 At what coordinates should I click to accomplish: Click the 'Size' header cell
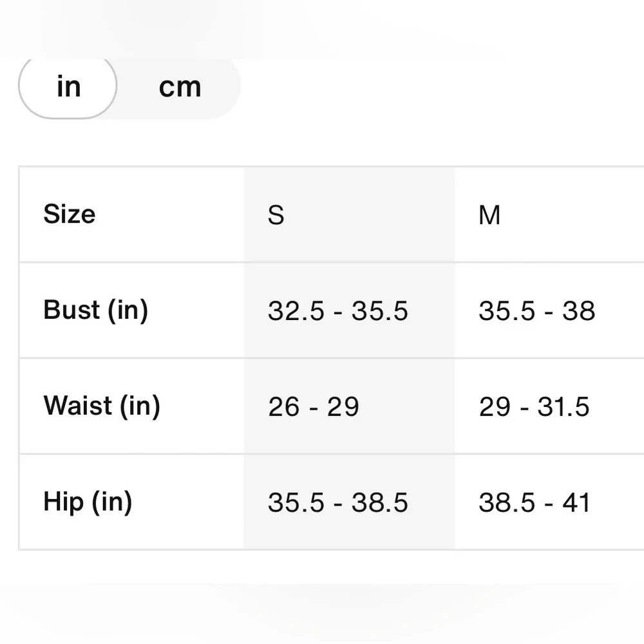tap(70, 214)
